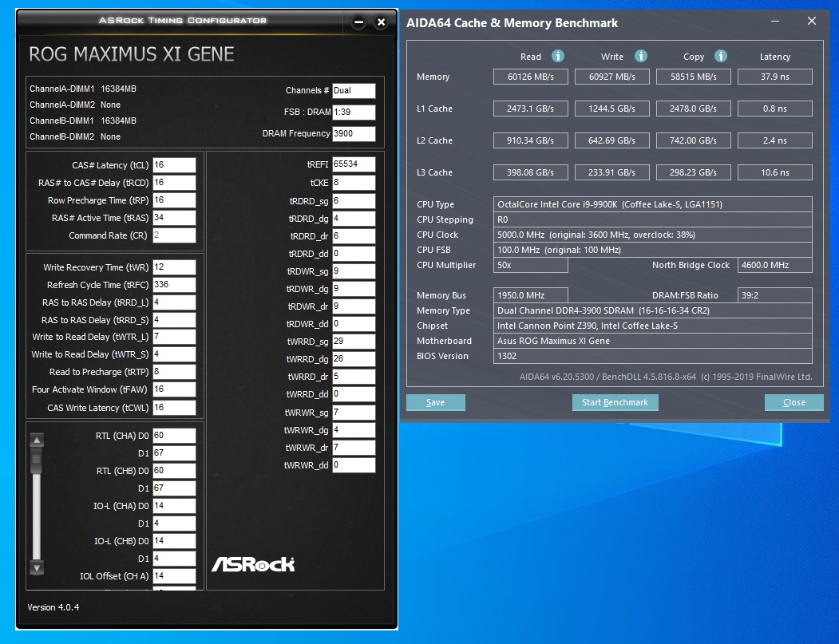Close AIDA64 window with the X icon
839x644 pixels.
(812, 21)
